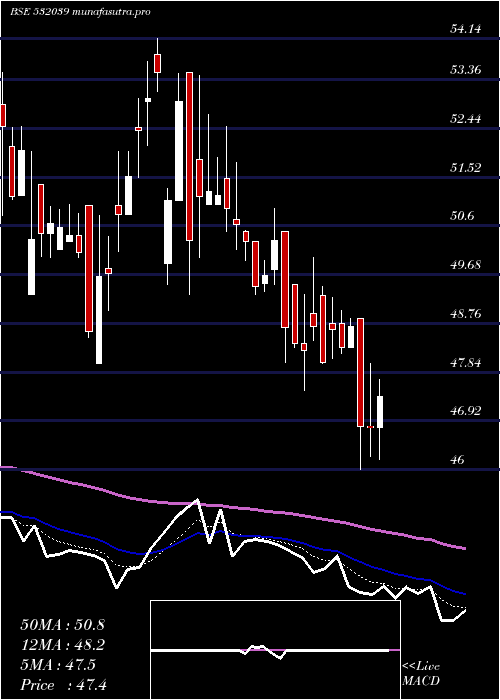Select the '12MA : 48.2' reading
Image resolution: width=500 pixels, height=700 pixels.
pyautogui.click(x=62, y=645)
